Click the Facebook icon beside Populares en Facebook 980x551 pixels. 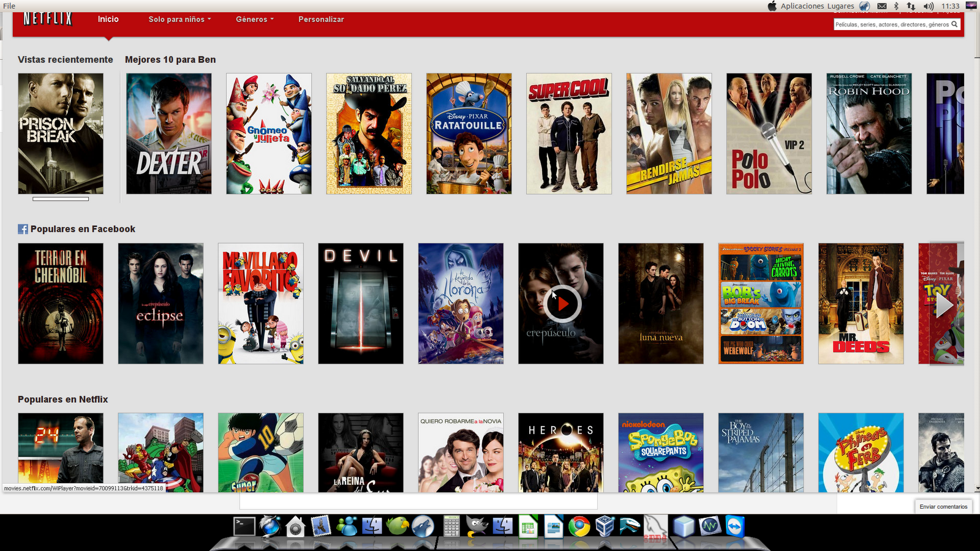[x=23, y=229]
